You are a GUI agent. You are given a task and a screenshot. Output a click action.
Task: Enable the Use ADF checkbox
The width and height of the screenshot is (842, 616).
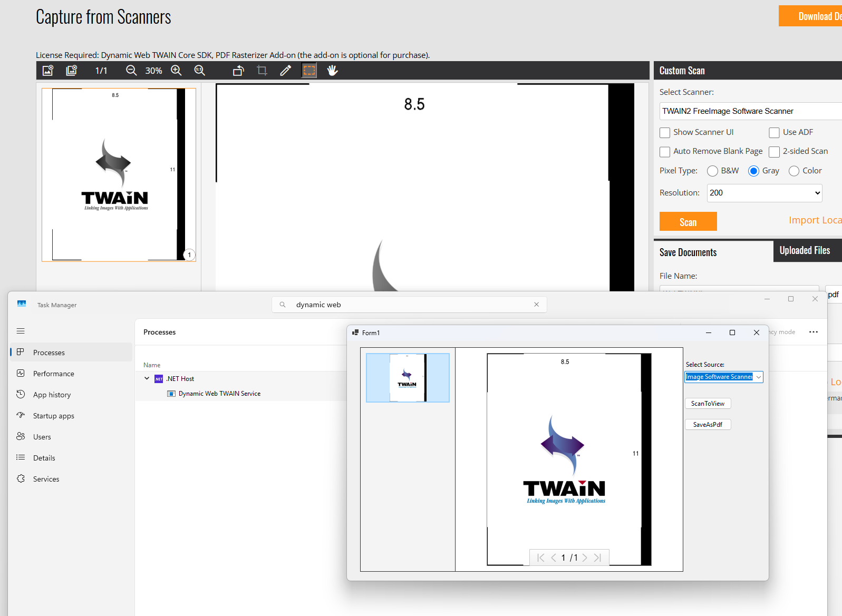pyautogui.click(x=774, y=133)
